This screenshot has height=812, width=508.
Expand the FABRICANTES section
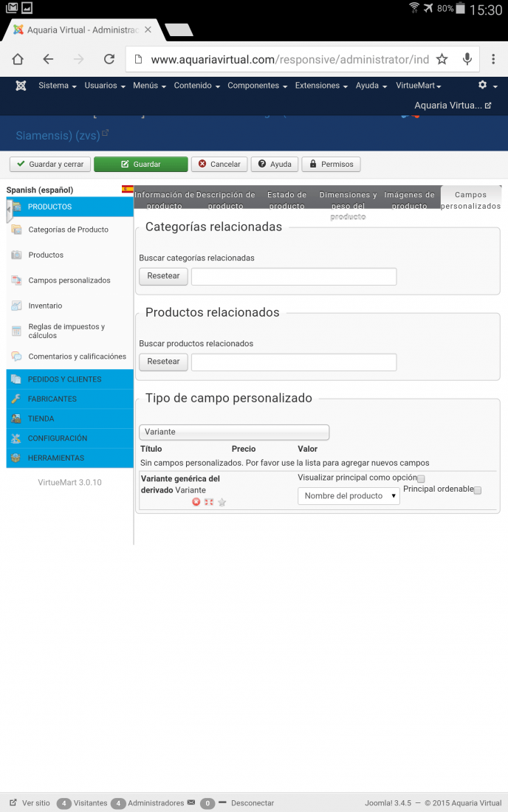tap(70, 399)
